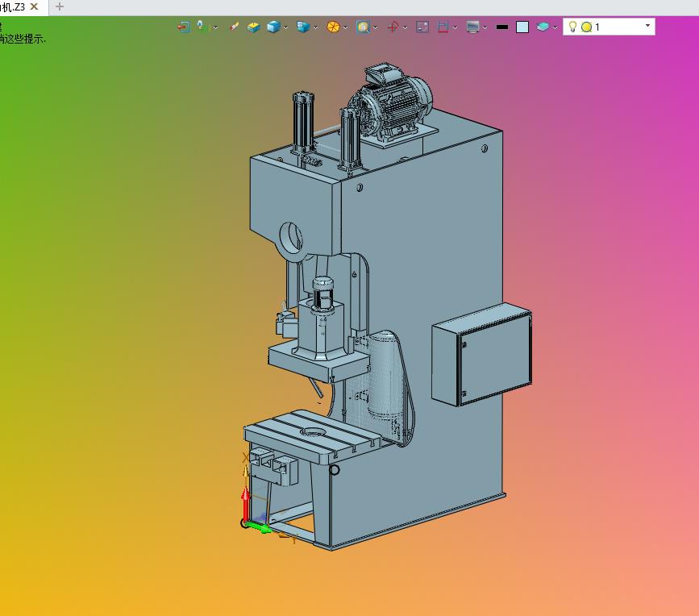Select the control cabinet box on machine side

(x=481, y=354)
